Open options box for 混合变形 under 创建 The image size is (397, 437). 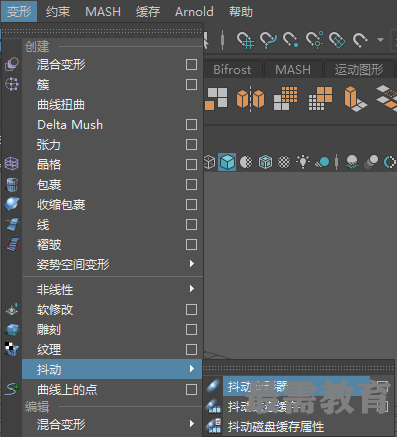[x=191, y=65]
